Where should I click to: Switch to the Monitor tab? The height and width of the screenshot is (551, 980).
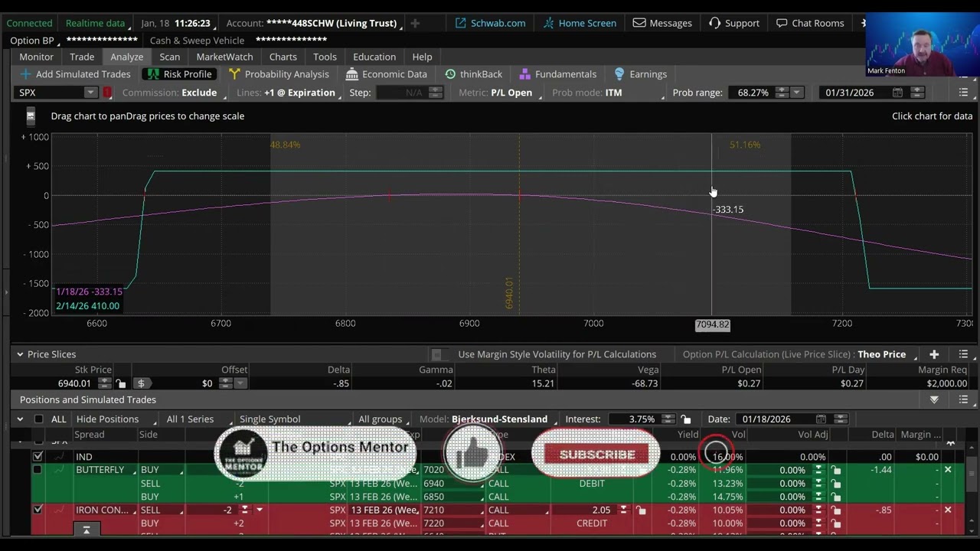click(37, 57)
